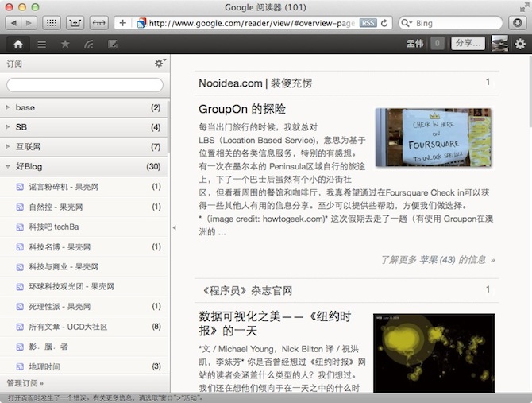Image resolution: width=532 pixels, height=403 pixels.
Task: Select the SB folder
Action: pyautogui.click(x=83, y=127)
